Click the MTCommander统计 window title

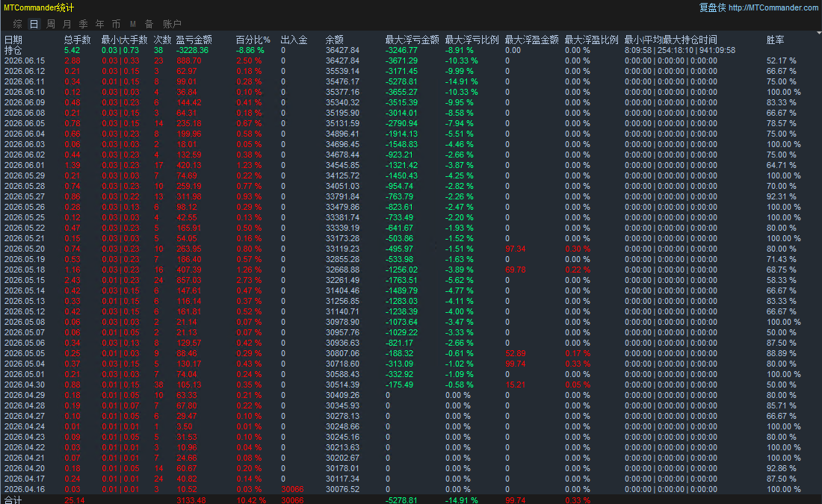tap(39, 8)
